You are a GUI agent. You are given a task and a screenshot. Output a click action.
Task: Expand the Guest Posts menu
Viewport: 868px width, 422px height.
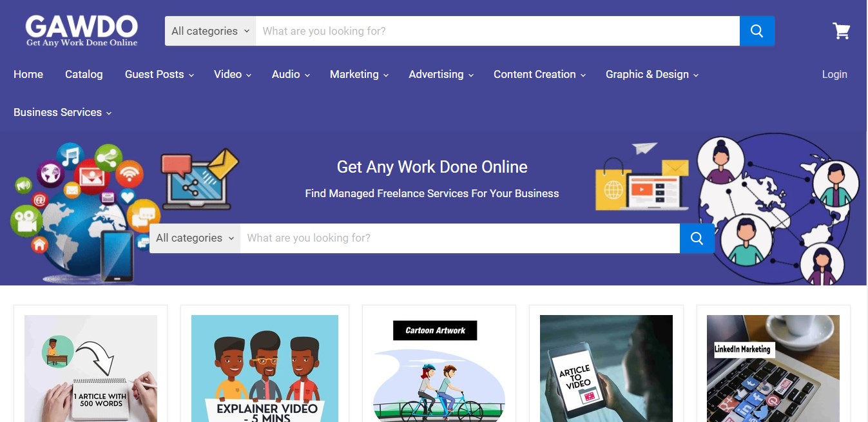click(x=159, y=75)
